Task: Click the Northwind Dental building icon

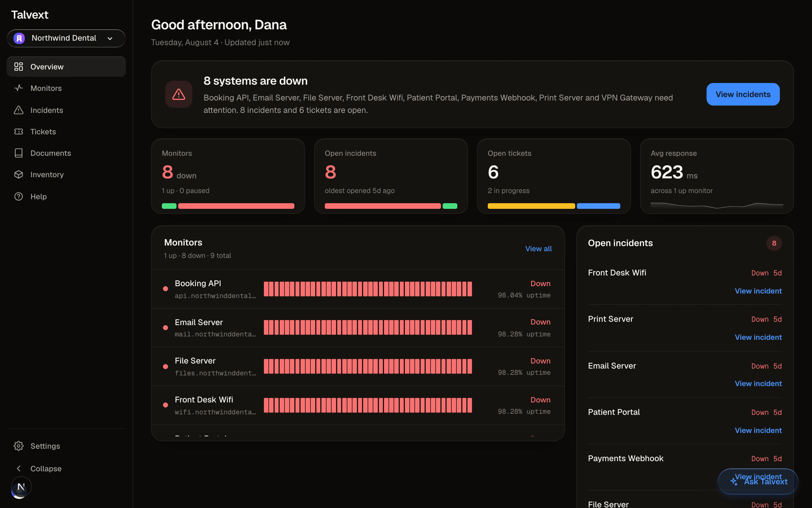Action: tap(19, 38)
